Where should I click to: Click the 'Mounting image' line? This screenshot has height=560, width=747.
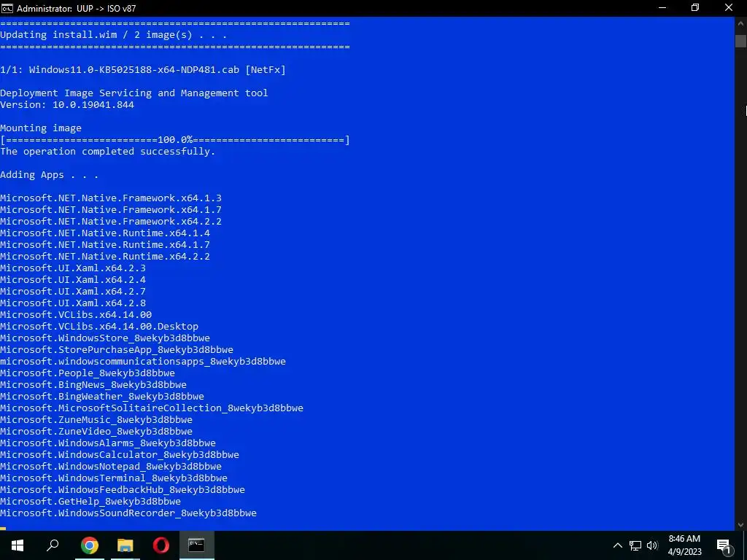[41, 128]
